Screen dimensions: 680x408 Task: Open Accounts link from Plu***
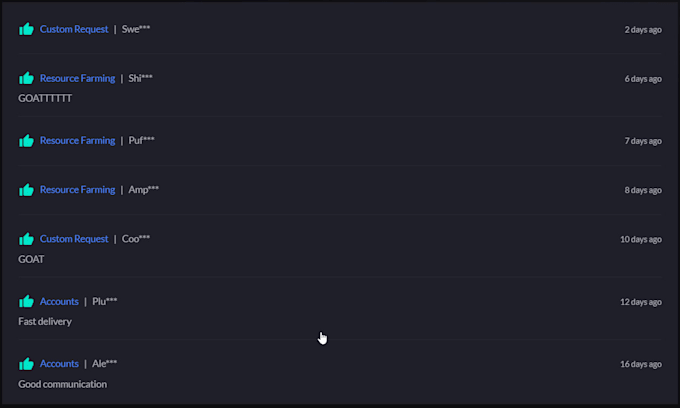pyautogui.click(x=59, y=301)
